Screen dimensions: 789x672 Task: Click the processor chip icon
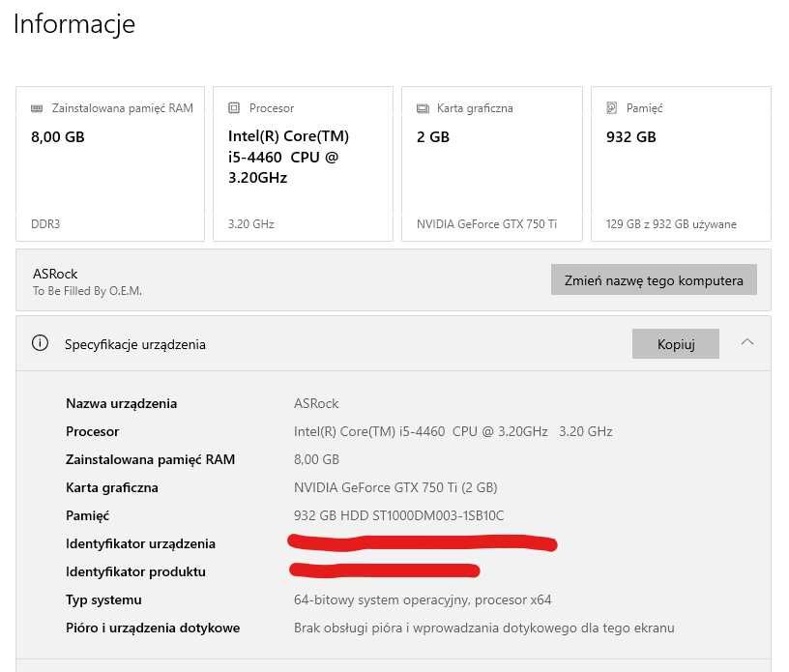click(234, 108)
